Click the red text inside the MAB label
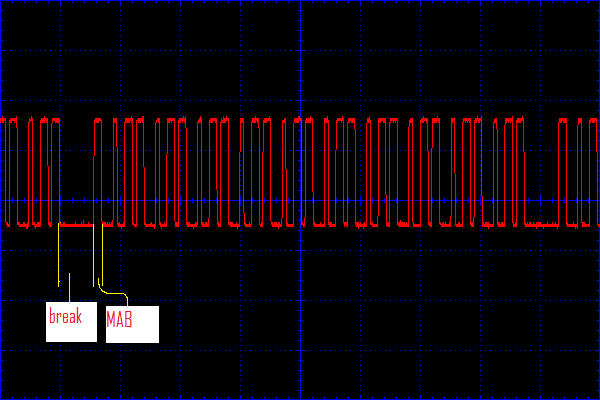The width and height of the screenshot is (600, 400). tap(120, 322)
